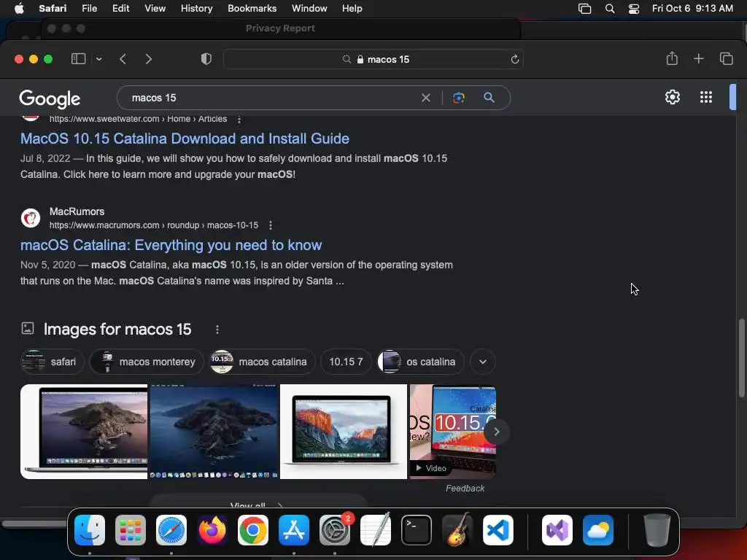
Task: Open Firefox from the Dock
Action: click(212, 530)
